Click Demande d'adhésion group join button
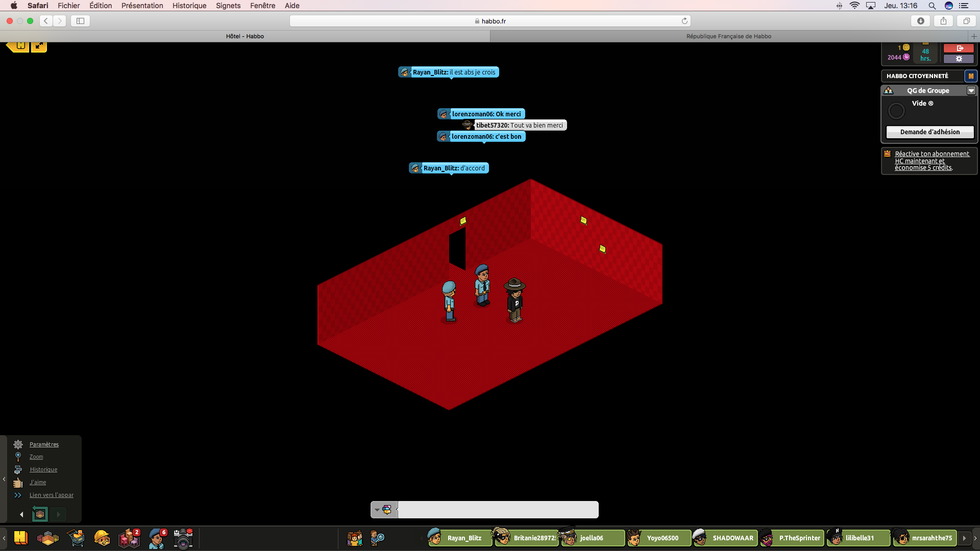 click(929, 131)
